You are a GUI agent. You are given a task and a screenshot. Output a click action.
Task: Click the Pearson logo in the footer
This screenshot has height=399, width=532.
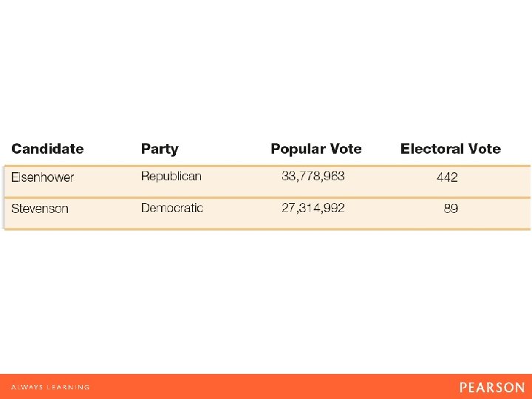(491, 387)
